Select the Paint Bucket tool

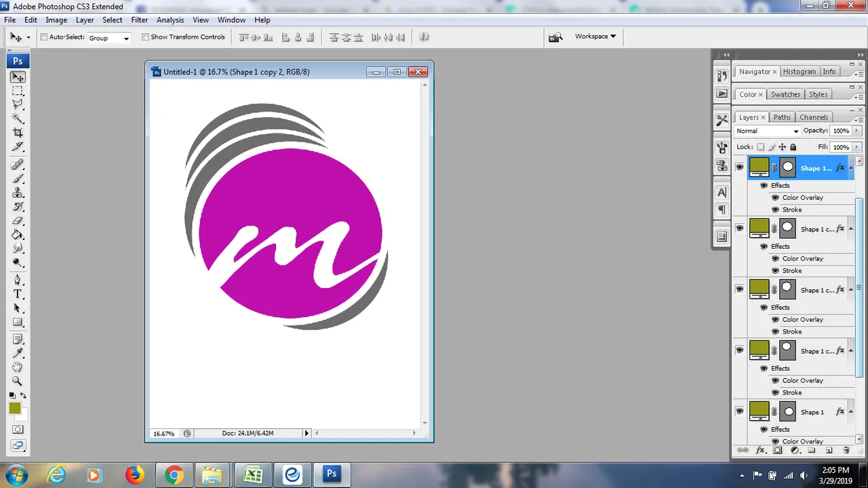click(18, 235)
